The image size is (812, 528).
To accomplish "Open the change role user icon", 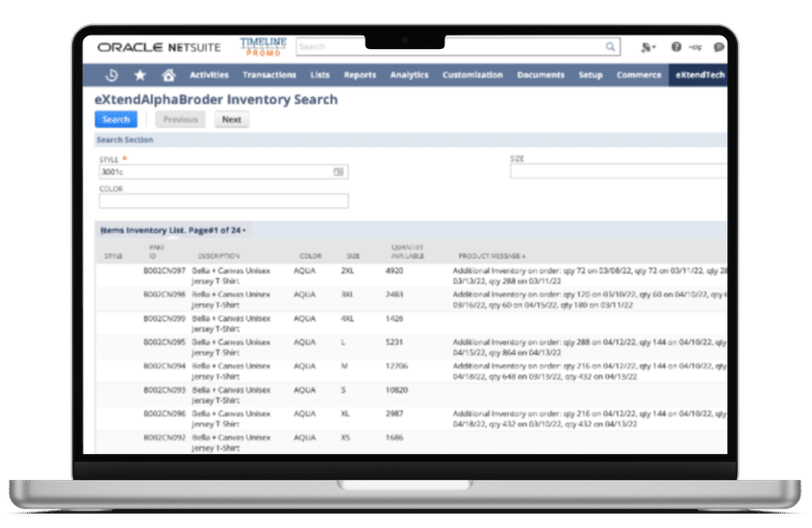I will 647,47.
